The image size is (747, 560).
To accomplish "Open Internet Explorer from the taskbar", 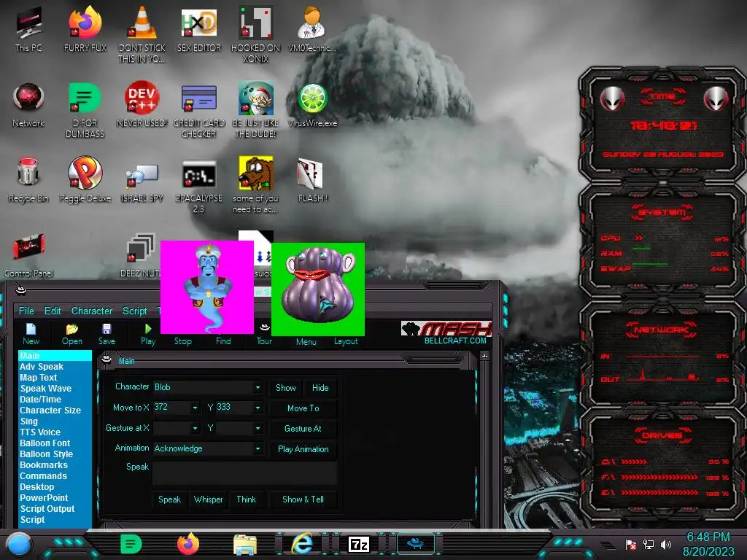I will 302,543.
